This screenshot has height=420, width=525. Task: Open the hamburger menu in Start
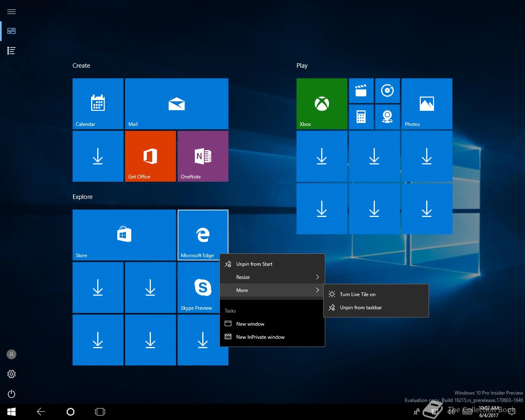click(x=11, y=11)
